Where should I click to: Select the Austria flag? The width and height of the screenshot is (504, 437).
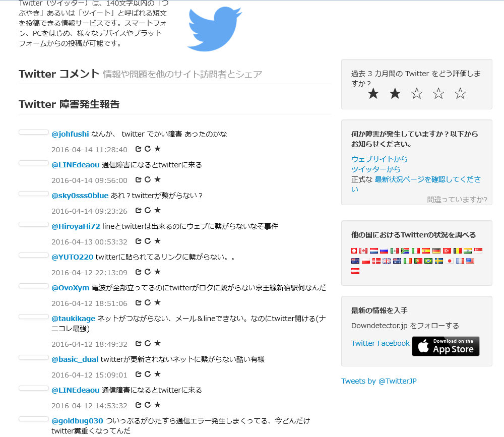coord(355,271)
